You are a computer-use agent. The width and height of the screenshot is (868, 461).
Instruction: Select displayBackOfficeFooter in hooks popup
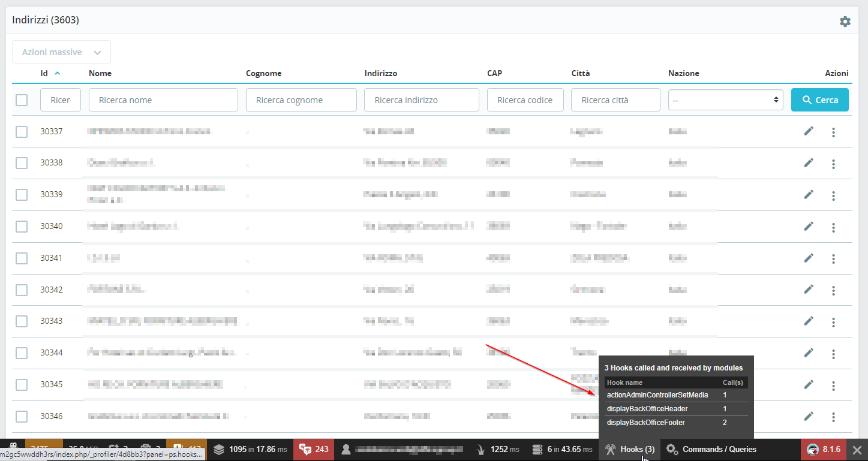click(x=646, y=423)
